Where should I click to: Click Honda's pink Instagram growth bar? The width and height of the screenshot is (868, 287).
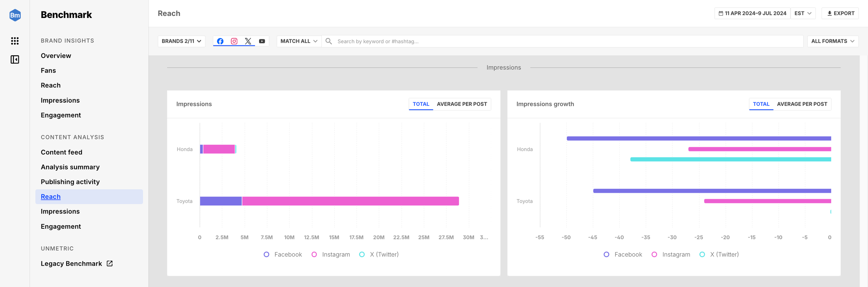click(x=759, y=149)
